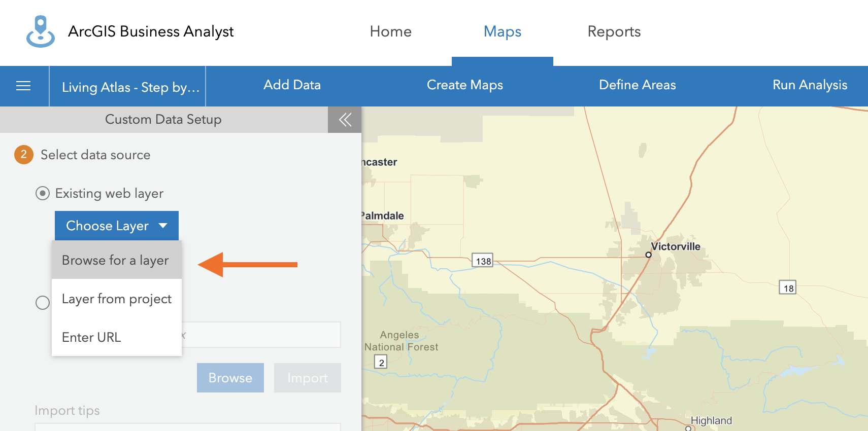
Task: Open the Reports tab
Action: (614, 31)
